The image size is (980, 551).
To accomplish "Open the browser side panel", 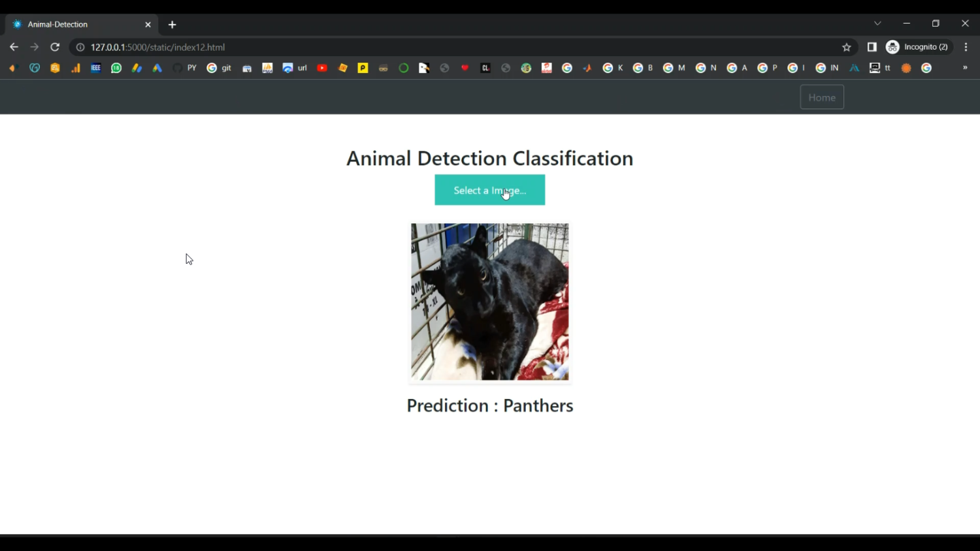I will tap(872, 47).
